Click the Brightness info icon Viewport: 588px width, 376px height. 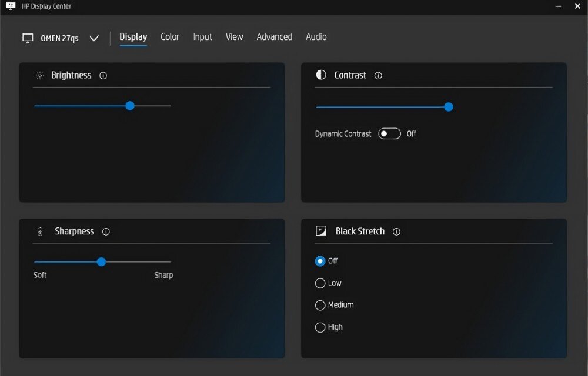[x=103, y=76]
